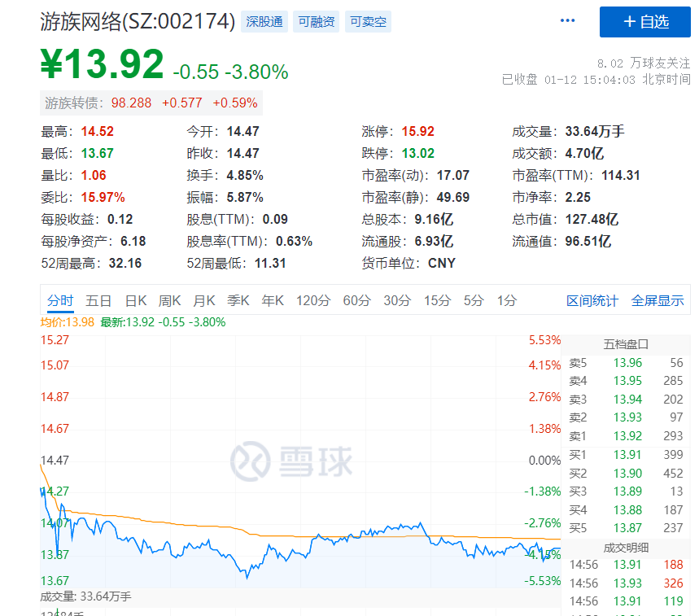Open the 游族转债 convertible bond quote

click(151, 103)
